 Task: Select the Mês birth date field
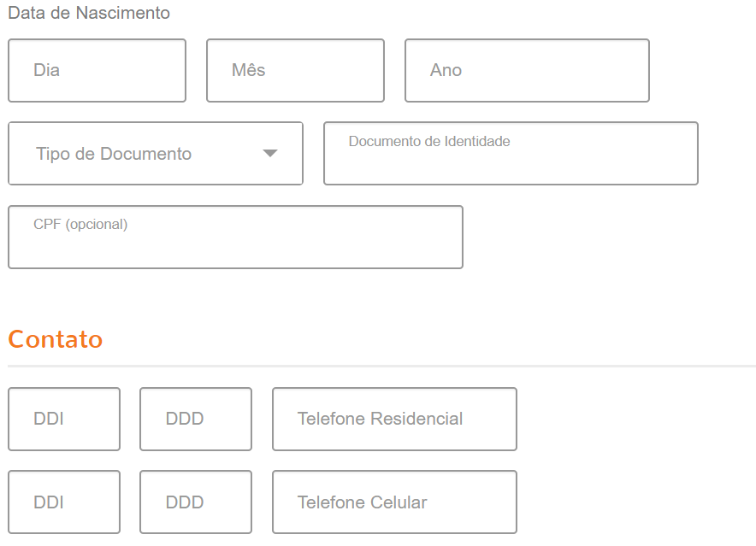click(x=295, y=71)
